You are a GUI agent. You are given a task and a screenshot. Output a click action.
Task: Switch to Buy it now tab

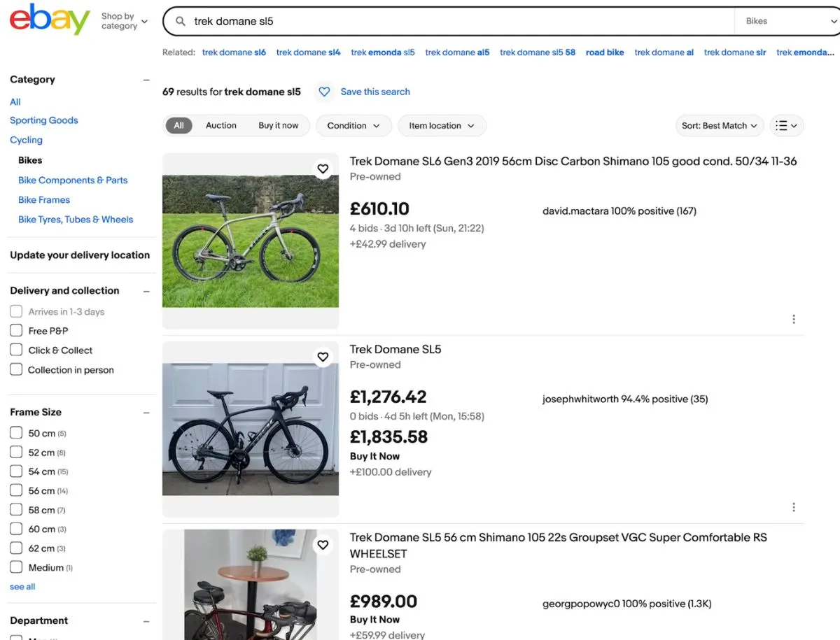point(279,126)
